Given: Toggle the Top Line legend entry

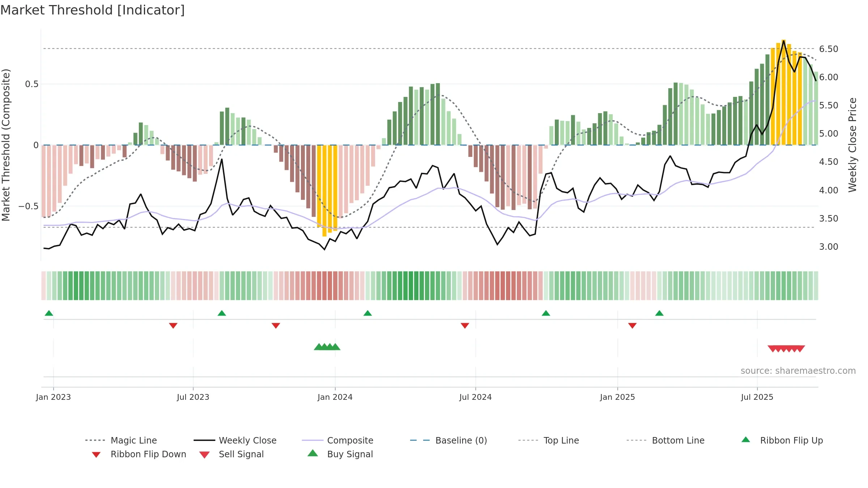Looking at the screenshot, I should tap(549, 440).
